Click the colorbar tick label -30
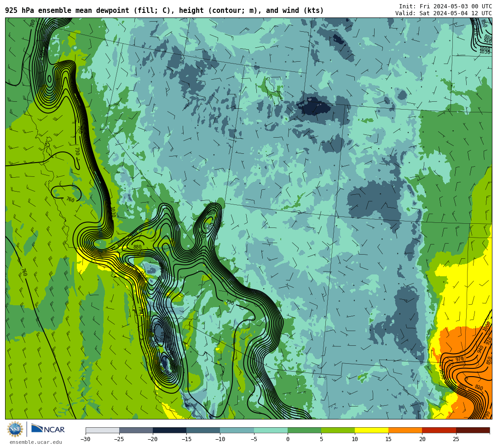This screenshot has height=448, width=497. pos(85,439)
